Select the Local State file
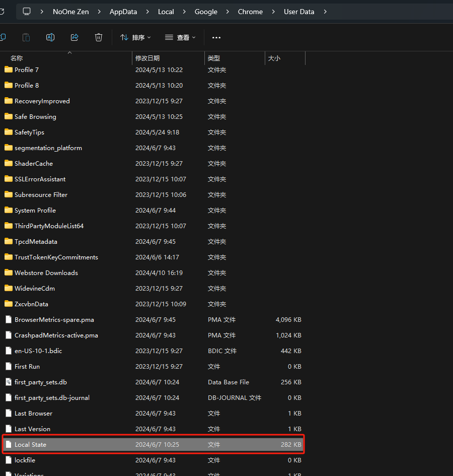The height and width of the screenshot is (476, 453). point(30,445)
